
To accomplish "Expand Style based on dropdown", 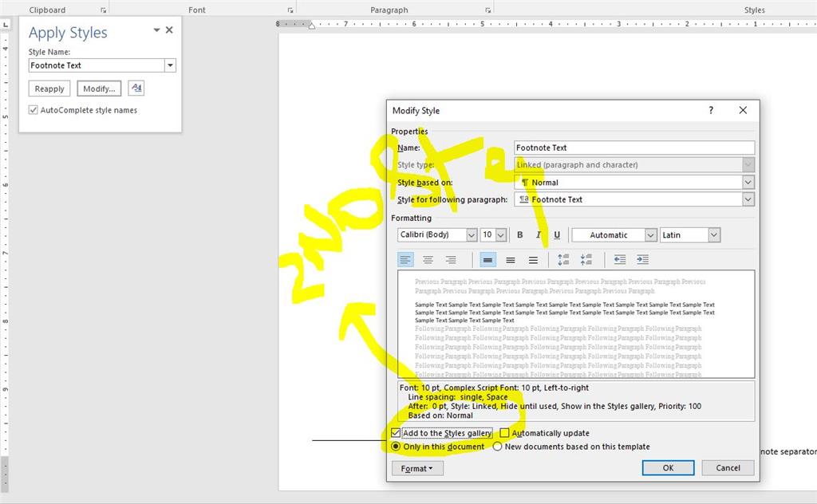I will coord(748,183).
